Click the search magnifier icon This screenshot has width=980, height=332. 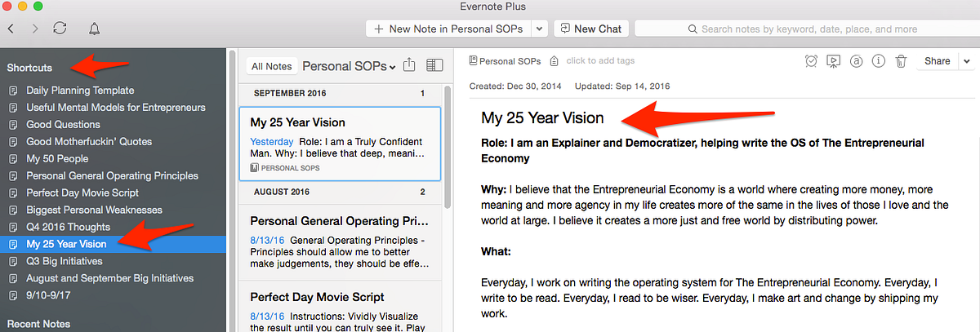[x=694, y=29]
